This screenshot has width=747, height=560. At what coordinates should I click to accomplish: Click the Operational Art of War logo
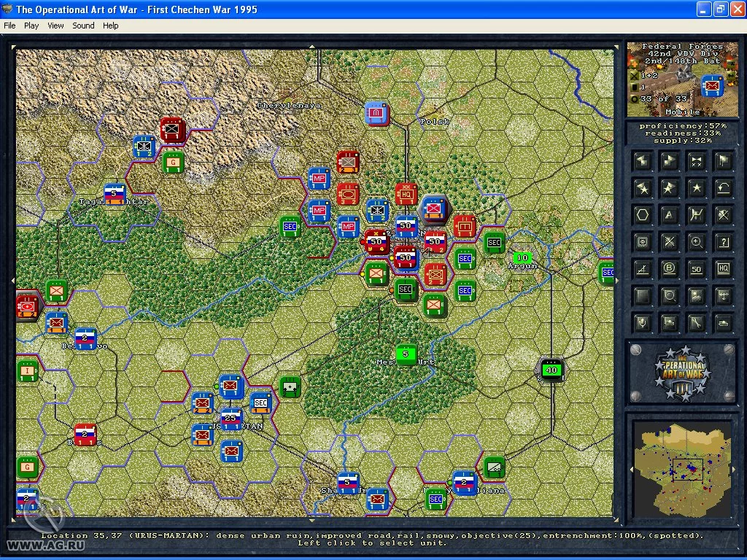(x=683, y=373)
